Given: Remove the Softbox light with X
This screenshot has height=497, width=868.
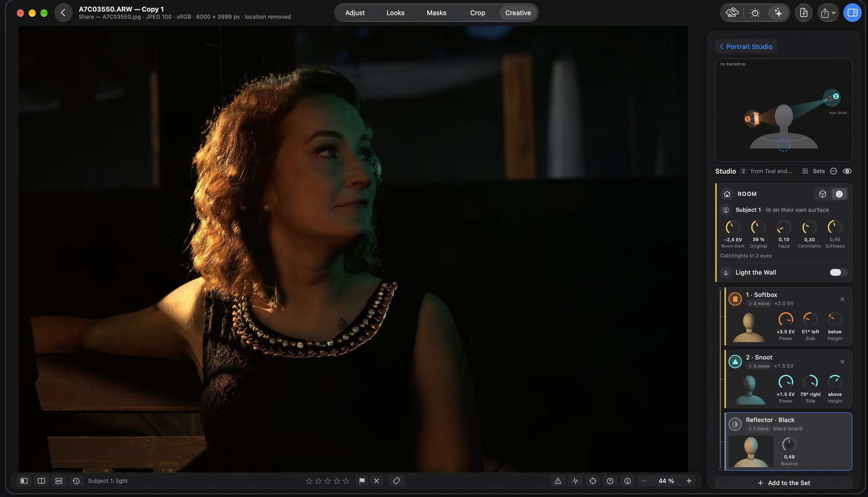Looking at the screenshot, I should point(842,299).
